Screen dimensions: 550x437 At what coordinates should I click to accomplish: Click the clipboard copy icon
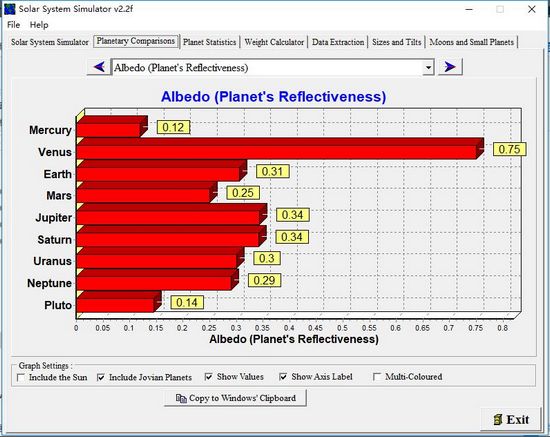click(181, 398)
